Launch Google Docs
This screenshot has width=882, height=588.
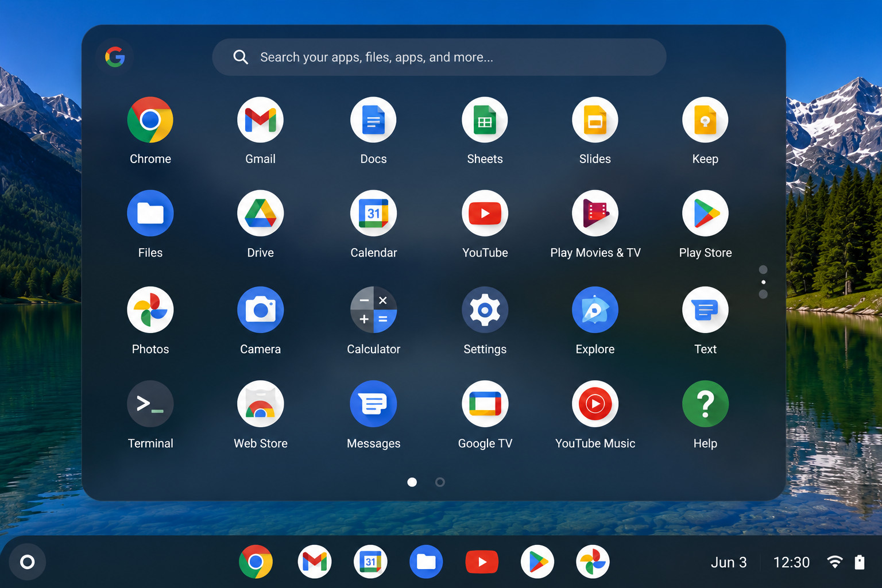click(373, 120)
